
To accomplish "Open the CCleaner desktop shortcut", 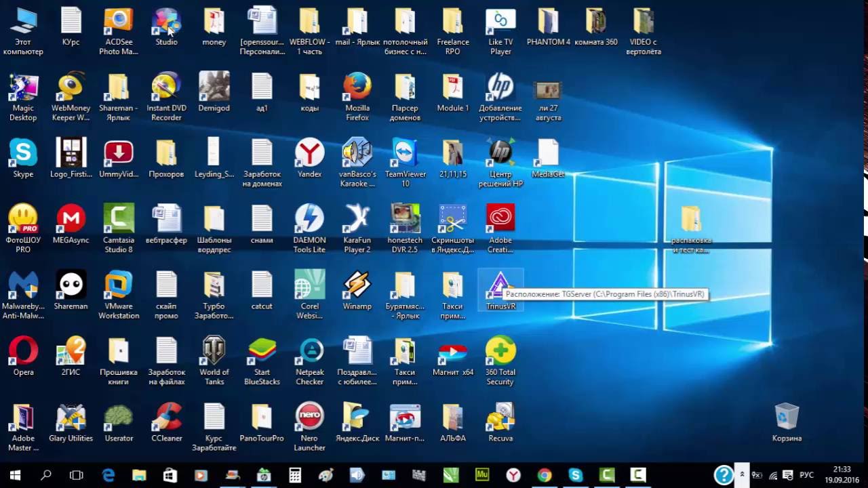I will [x=166, y=422].
